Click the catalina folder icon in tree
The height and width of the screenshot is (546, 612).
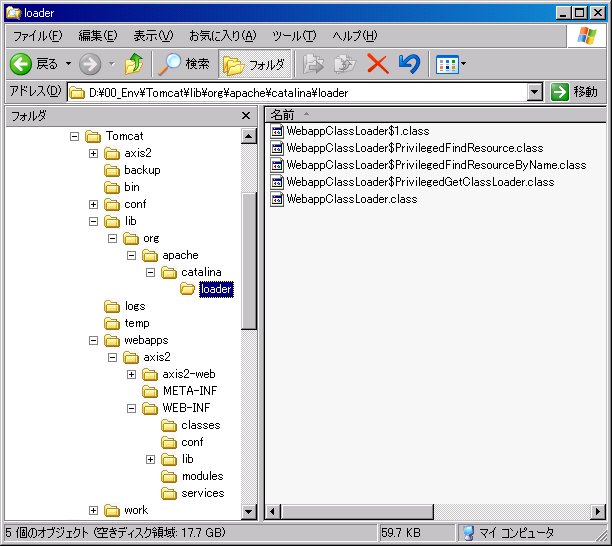tap(169, 272)
